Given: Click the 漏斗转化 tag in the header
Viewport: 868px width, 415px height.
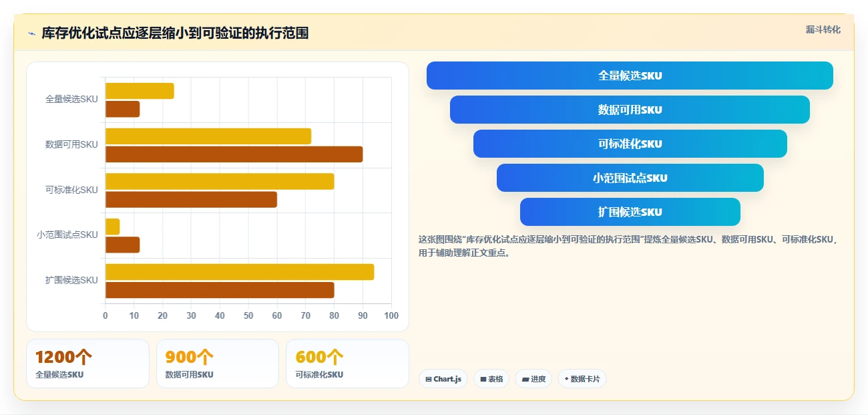Looking at the screenshot, I should pos(823,29).
